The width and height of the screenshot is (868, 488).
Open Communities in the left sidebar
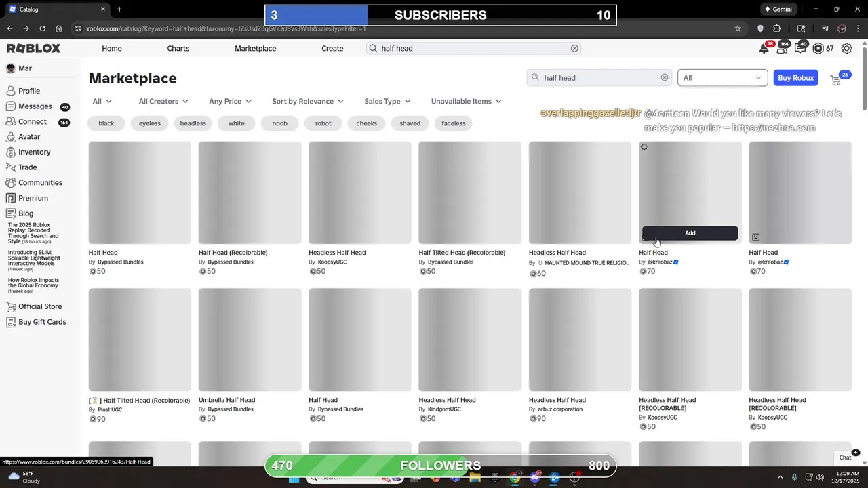point(40,183)
